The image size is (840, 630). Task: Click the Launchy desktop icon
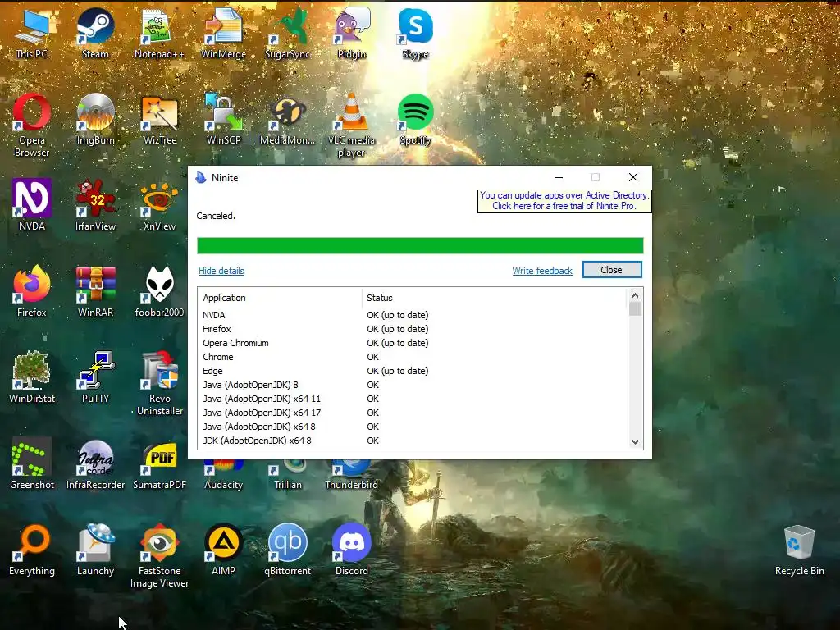[x=95, y=550]
